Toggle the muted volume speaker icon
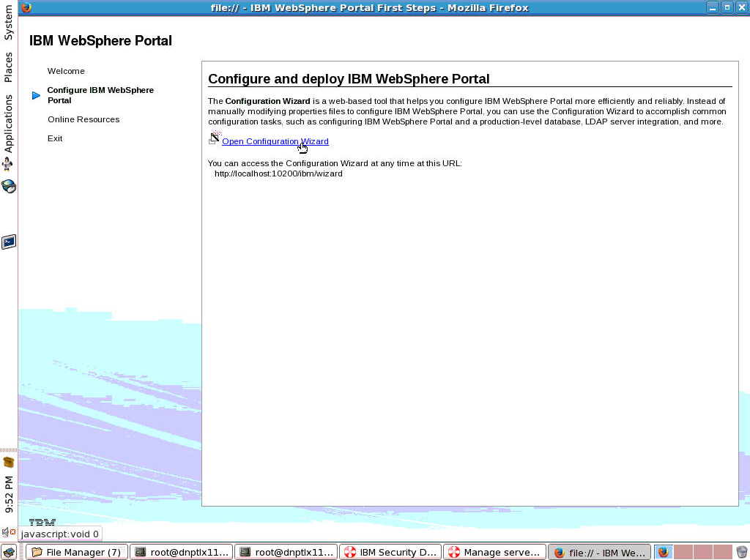750x560 pixels. pos(8,531)
